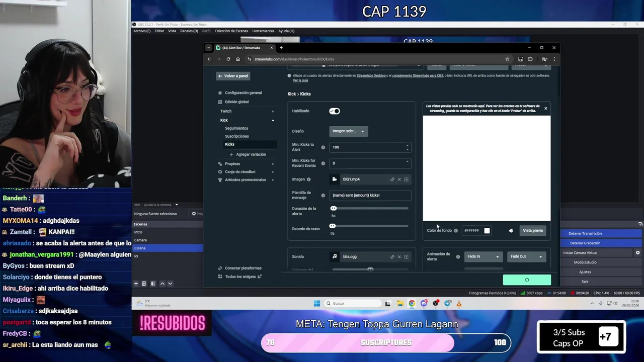This screenshot has width=644, height=362.
Task: Open the OBS Ayuda menu
Action: click(286, 31)
